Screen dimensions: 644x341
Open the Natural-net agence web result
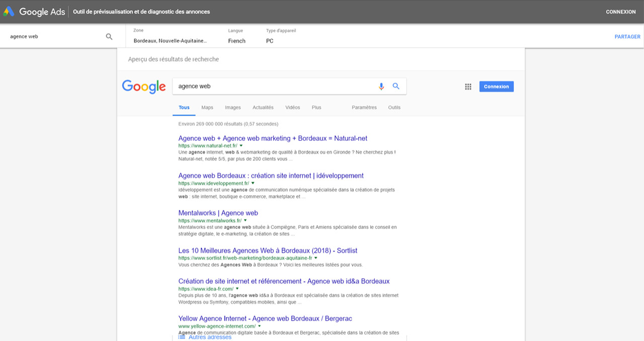tap(273, 138)
